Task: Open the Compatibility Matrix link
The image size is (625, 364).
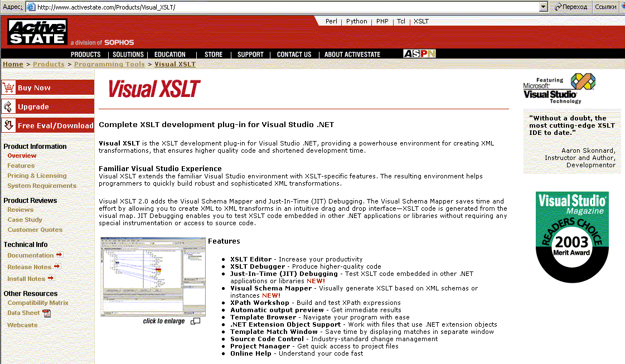Action: [38, 303]
